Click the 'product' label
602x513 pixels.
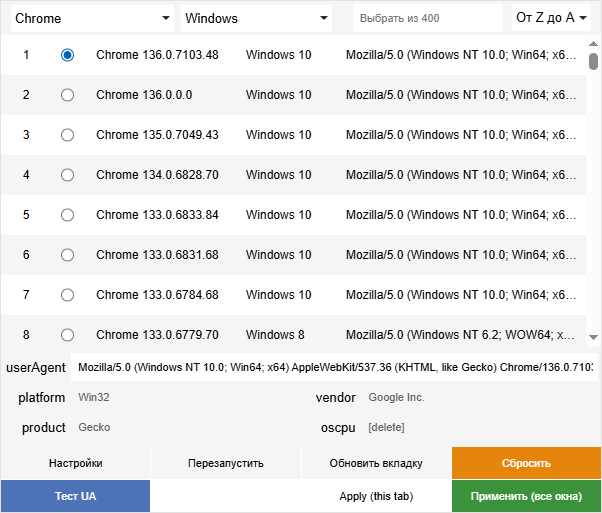point(43,428)
